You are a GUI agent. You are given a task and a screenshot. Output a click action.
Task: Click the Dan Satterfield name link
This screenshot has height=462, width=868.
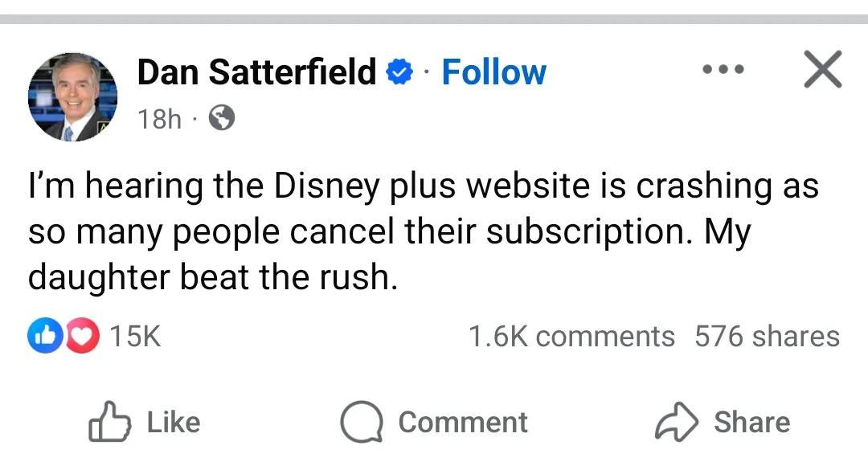pyautogui.click(x=257, y=72)
